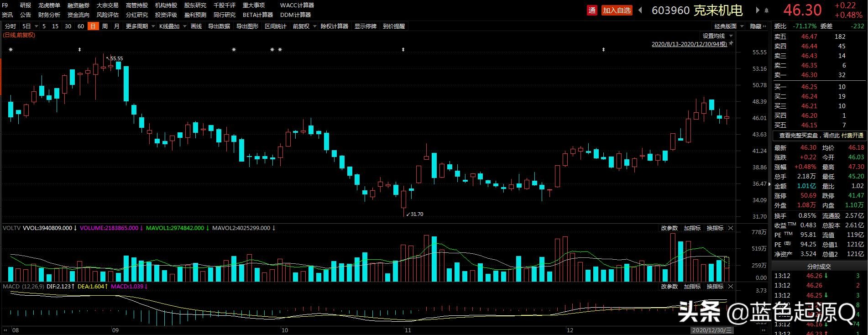Screen dimensions: 868x335
Task: Open the BETA计算器 menu item
Action: [258, 15]
